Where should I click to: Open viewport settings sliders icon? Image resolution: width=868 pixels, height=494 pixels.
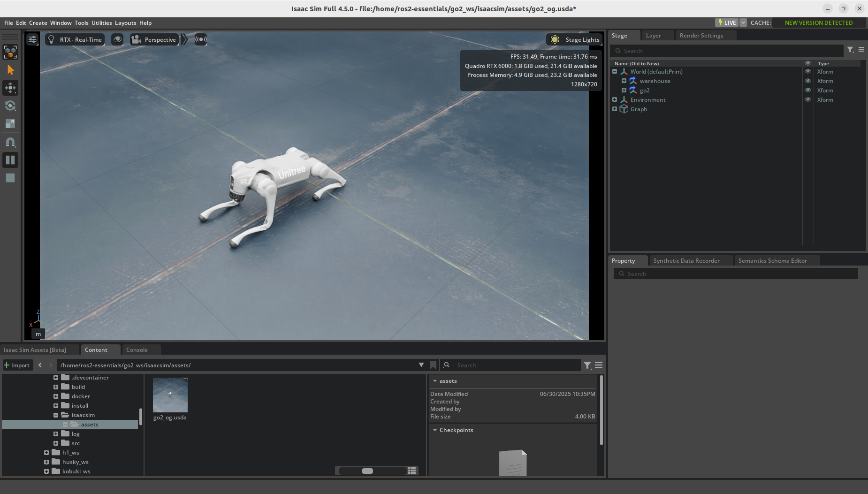pos(32,39)
